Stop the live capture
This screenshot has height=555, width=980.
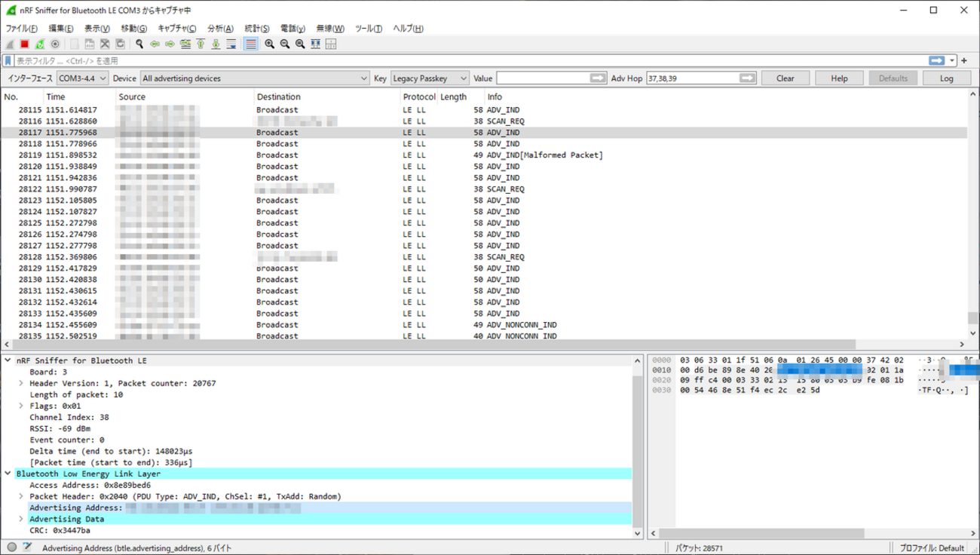click(x=23, y=44)
